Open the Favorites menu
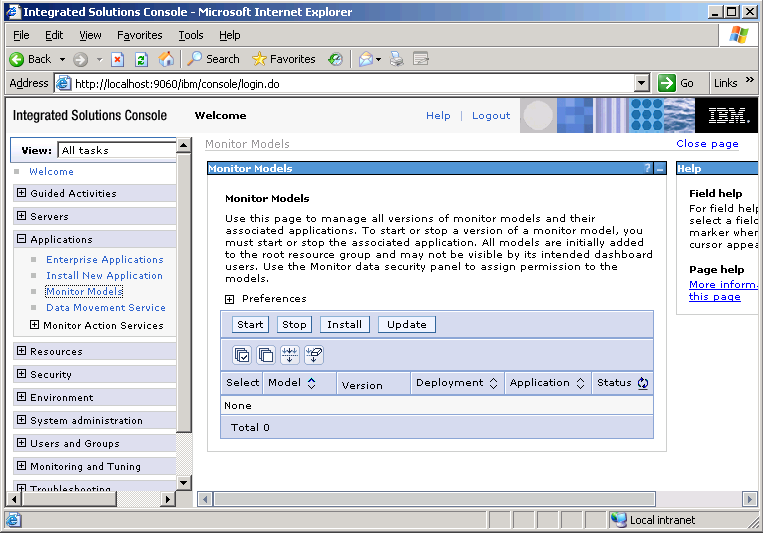Image resolution: width=763 pixels, height=533 pixels. coord(140,35)
